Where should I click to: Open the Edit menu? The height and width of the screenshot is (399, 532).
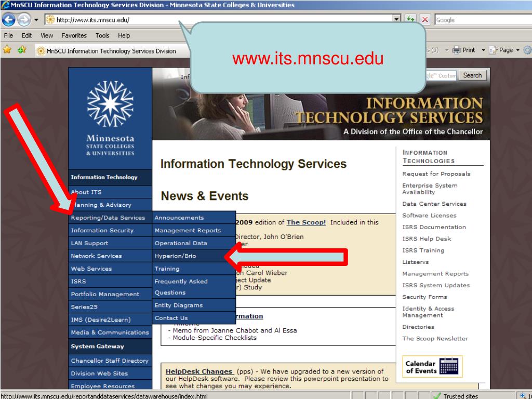26,35
